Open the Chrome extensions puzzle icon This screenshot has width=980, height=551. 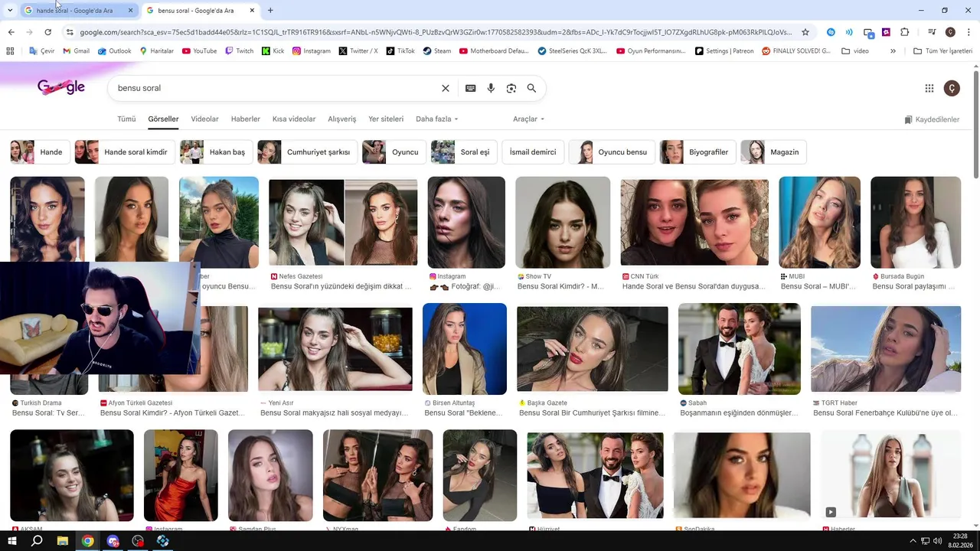pos(905,32)
